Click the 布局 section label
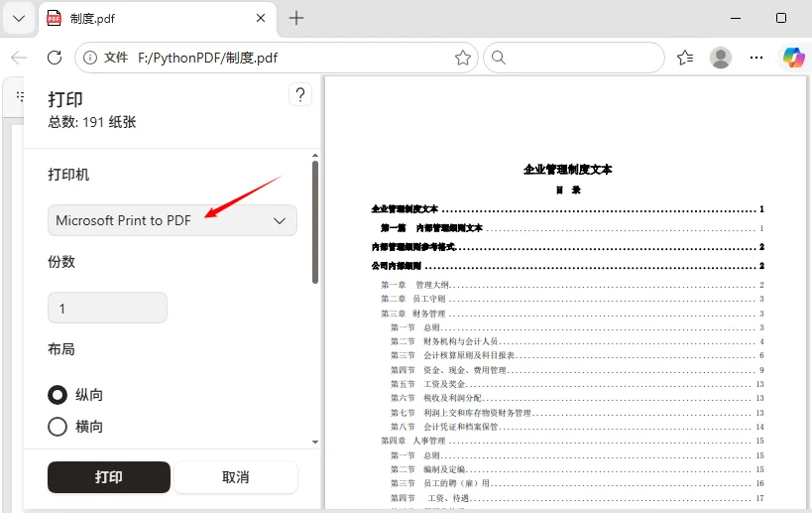The width and height of the screenshot is (812, 513). pyautogui.click(x=61, y=349)
